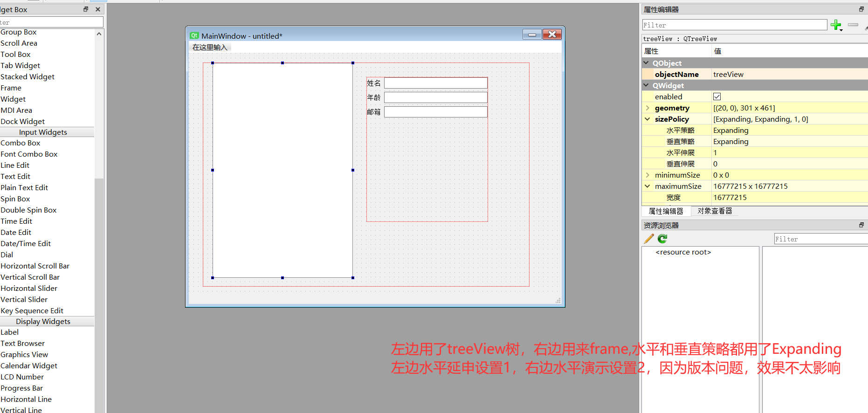Float the 属性编辑器 property editor panel
868x413 pixels.
coord(861,9)
